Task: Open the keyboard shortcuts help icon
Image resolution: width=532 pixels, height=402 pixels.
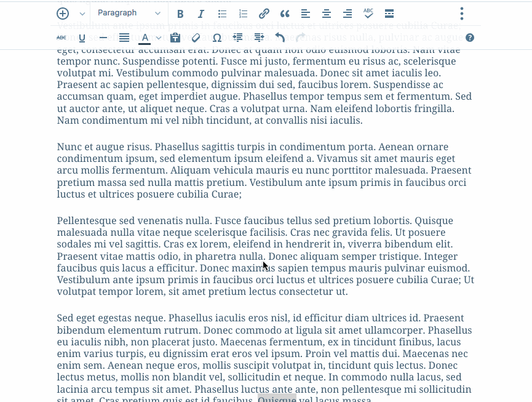Action: coord(469,38)
